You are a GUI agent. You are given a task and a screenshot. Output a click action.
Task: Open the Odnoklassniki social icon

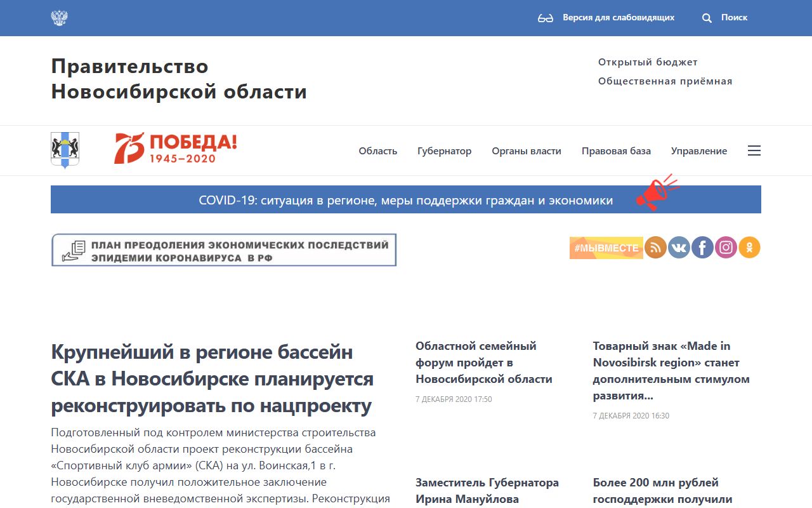[x=749, y=248]
